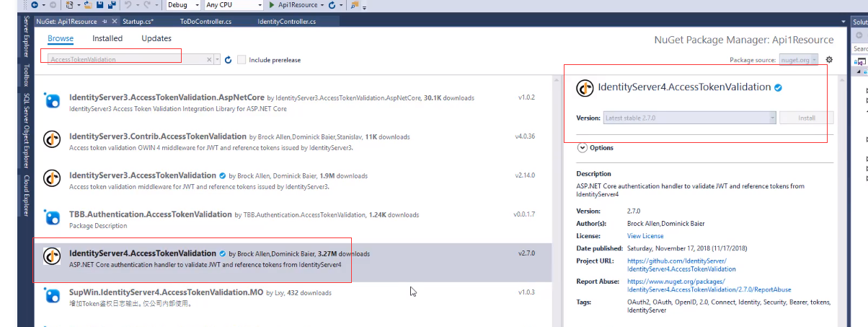This screenshot has width=868, height=327.
Task: Open the Toolbox side tab
Action: (26, 74)
